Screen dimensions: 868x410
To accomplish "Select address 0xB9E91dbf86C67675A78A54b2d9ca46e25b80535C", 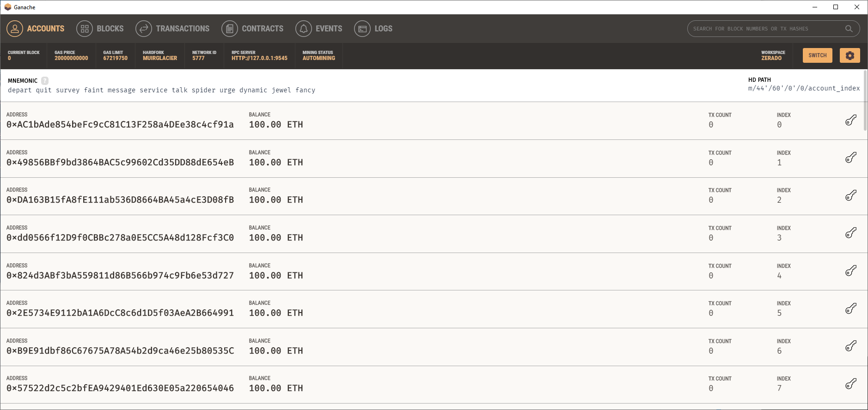I will point(120,351).
